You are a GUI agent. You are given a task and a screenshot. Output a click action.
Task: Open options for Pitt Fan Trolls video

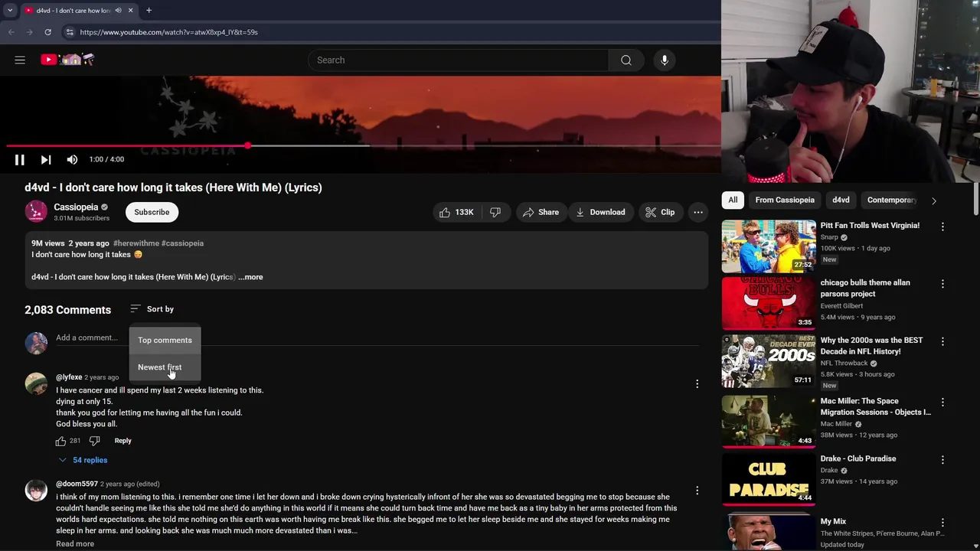(942, 227)
